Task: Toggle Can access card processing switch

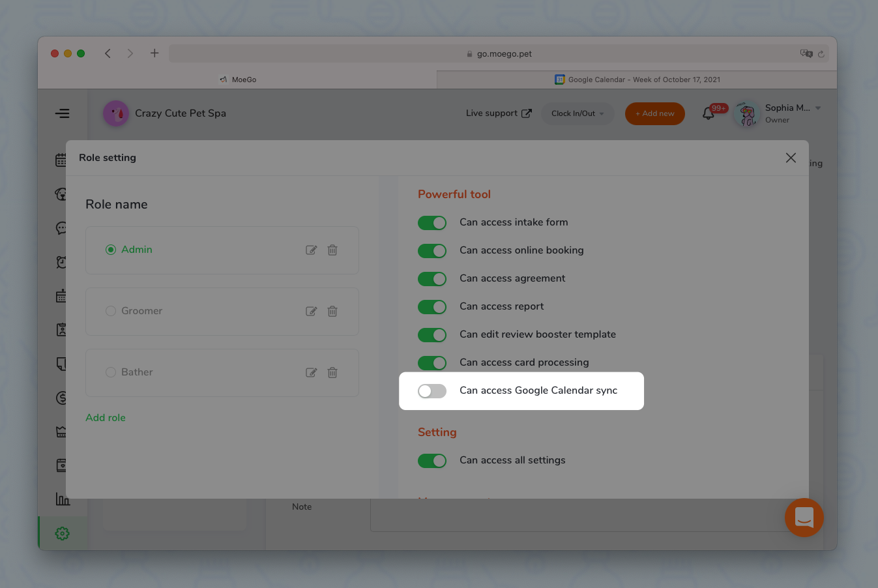Action: click(x=432, y=363)
